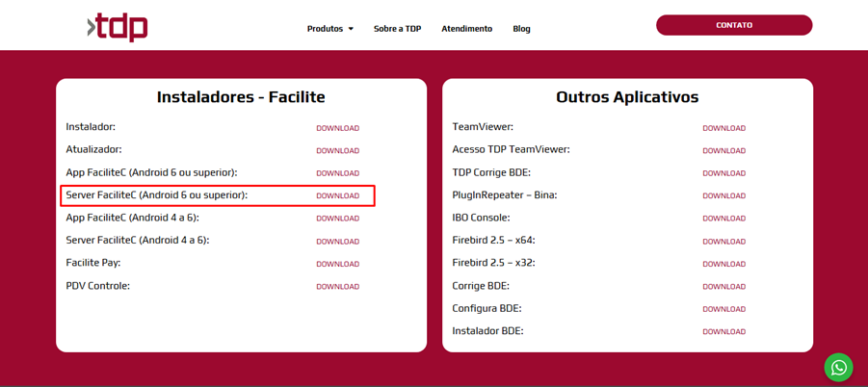The image size is (868, 387).
Task: Download the Corrige BDE tool
Action: [x=724, y=287]
